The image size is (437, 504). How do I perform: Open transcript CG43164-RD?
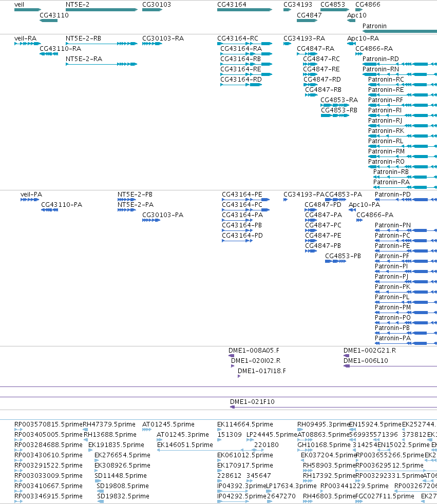241,80
